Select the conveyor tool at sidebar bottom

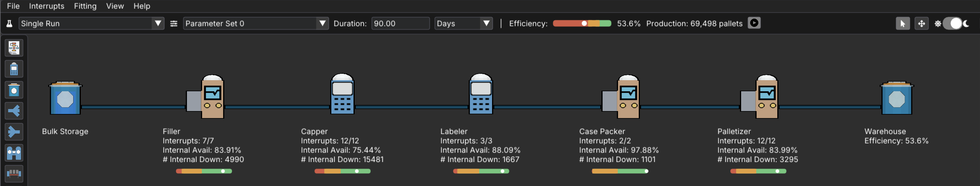(14, 174)
